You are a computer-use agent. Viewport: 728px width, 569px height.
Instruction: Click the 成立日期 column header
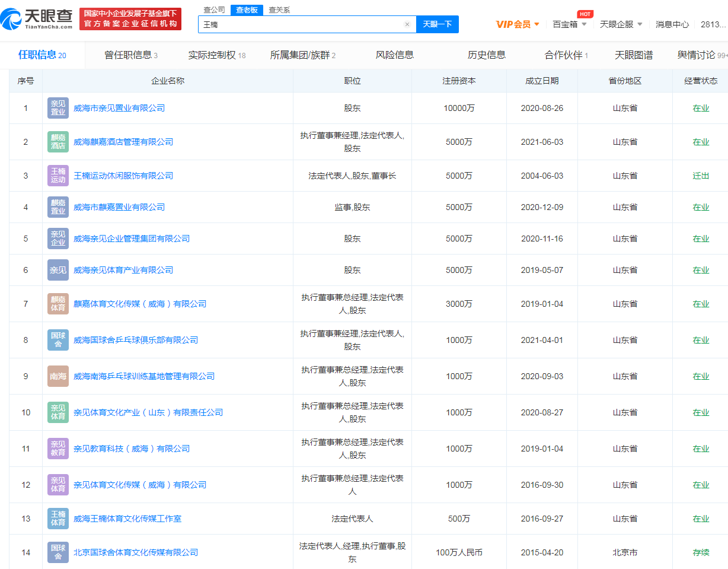[x=542, y=81]
